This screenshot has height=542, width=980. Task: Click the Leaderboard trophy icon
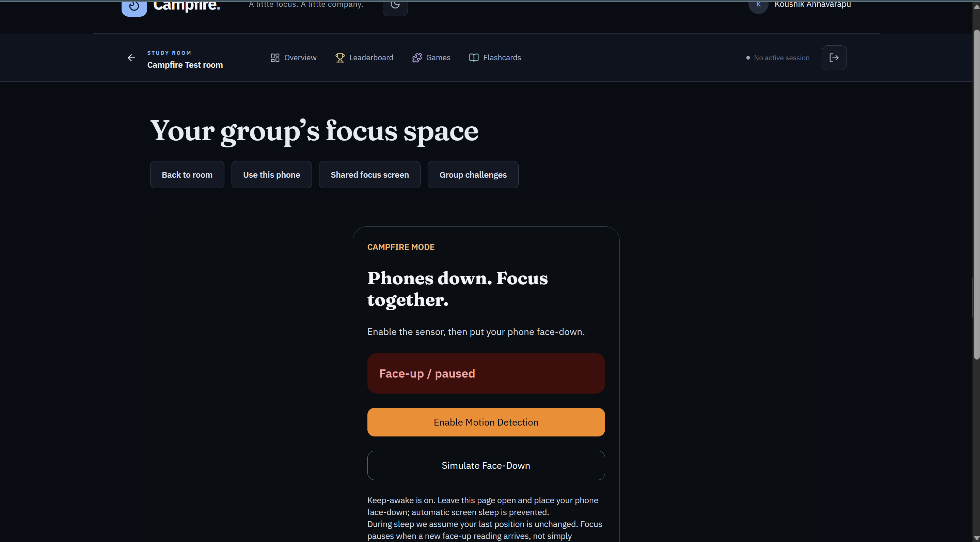(340, 58)
